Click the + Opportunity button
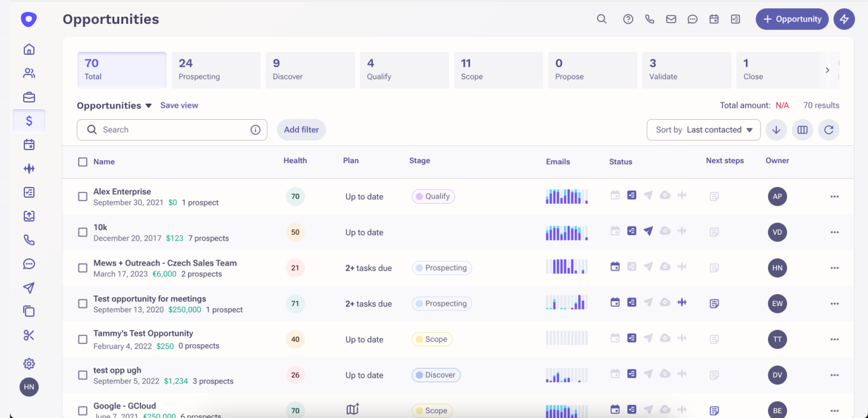Image resolution: width=868 pixels, height=418 pixels. coord(792,19)
